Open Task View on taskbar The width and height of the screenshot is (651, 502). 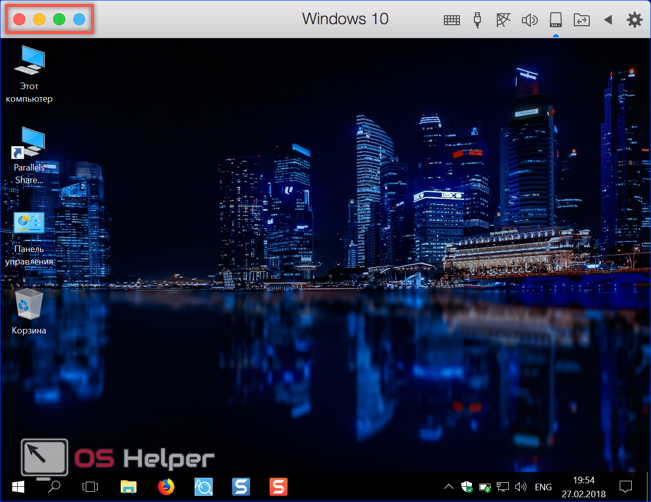(x=90, y=487)
